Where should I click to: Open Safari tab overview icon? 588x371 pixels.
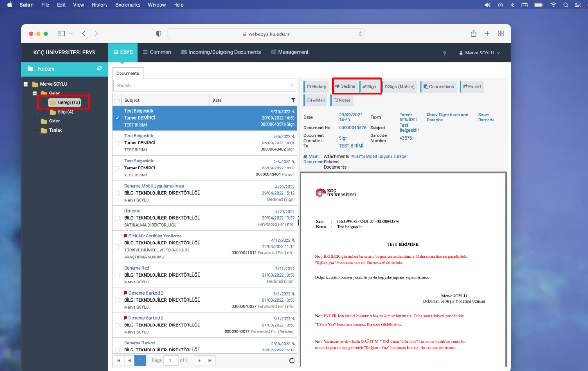point(501,34)
